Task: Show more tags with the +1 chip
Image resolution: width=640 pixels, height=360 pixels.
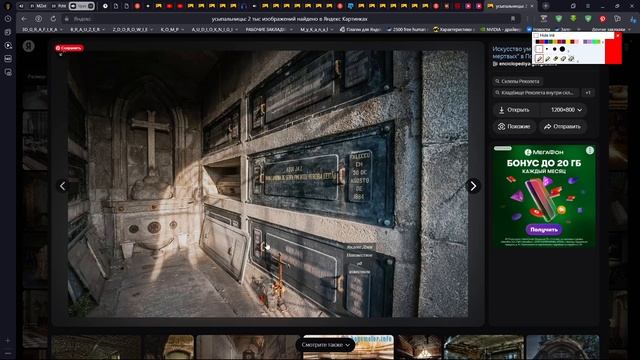Action: 588,93
